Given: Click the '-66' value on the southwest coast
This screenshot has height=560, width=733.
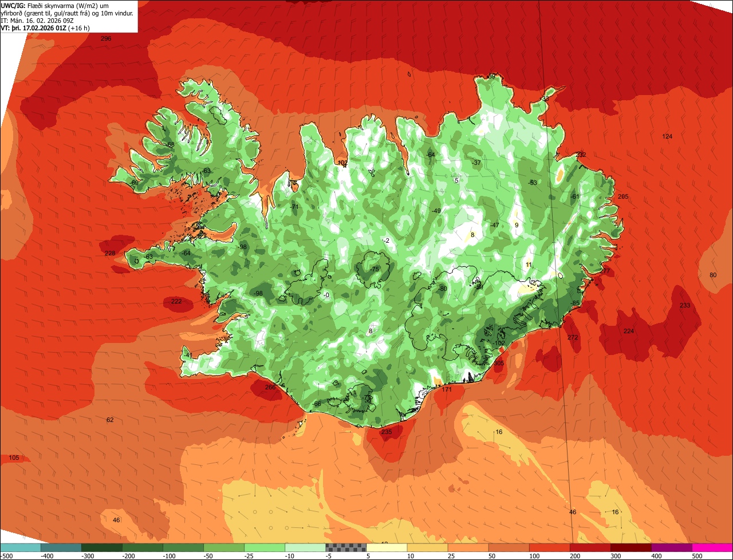Looking at the screenshot, I should (x=317, y=404).
